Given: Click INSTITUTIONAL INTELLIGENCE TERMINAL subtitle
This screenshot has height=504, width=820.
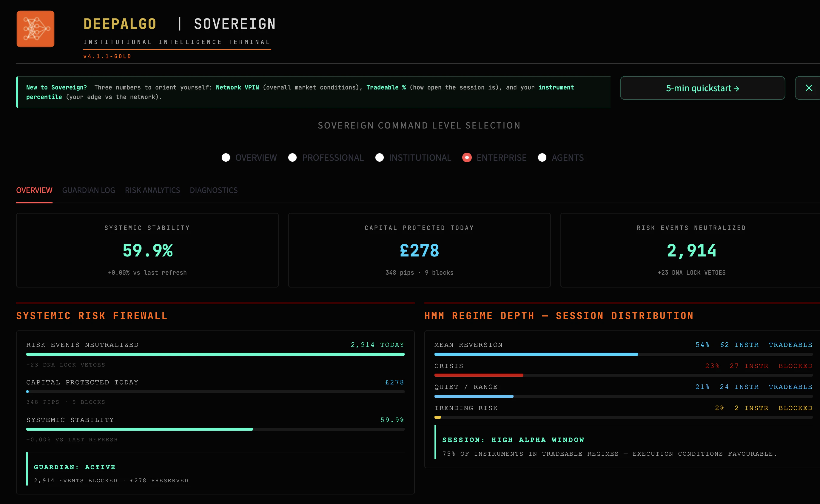Looking at the screenshot, I should point(177,42).
